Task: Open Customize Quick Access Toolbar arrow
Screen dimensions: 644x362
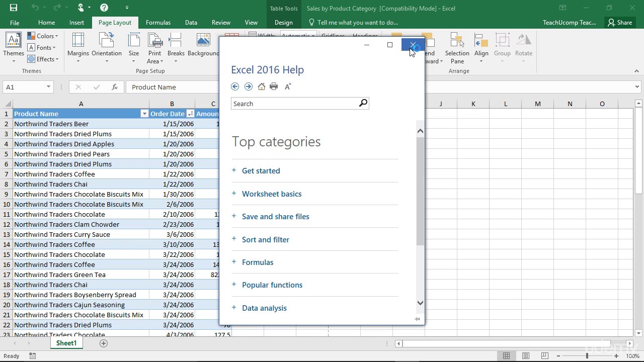Action: [x=127, y=8]
